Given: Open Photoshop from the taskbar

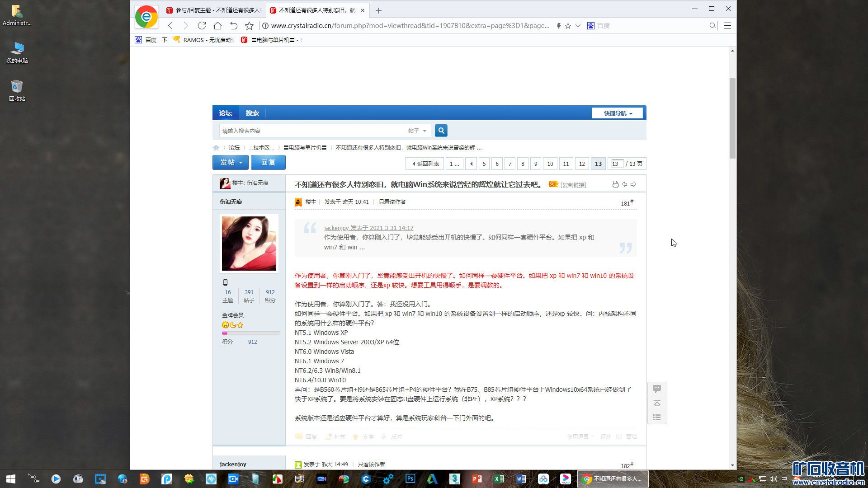Looking at the screenshot, I should (x=410, y=479).
